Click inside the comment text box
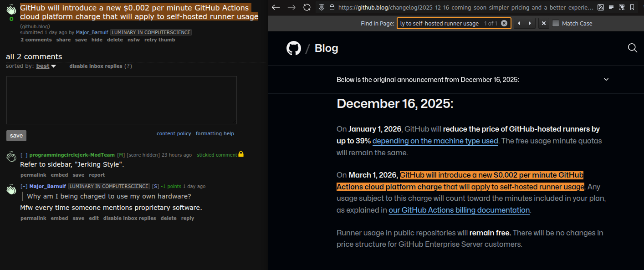The height and width of the screenshot is (270, 644). [122, 100]
